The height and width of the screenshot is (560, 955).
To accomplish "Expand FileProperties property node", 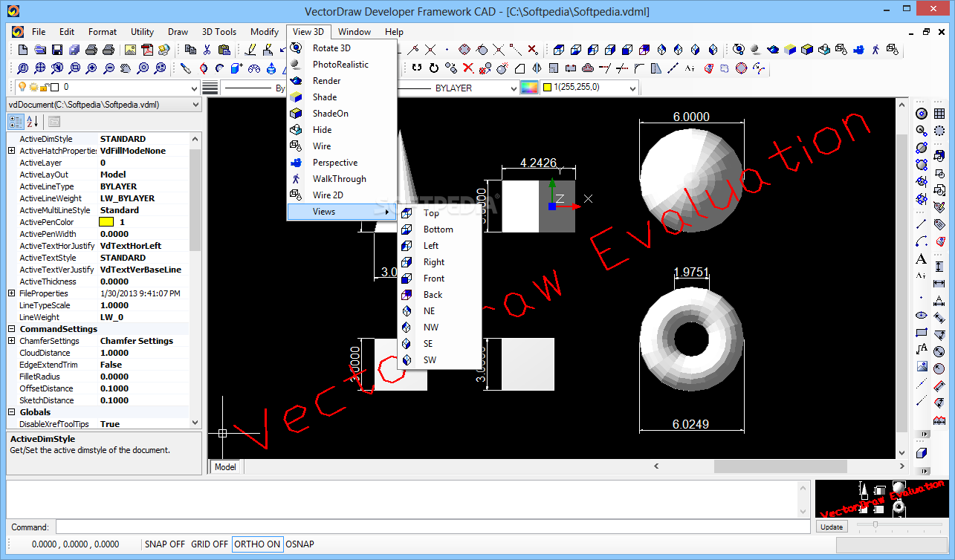I will [11, 293].
